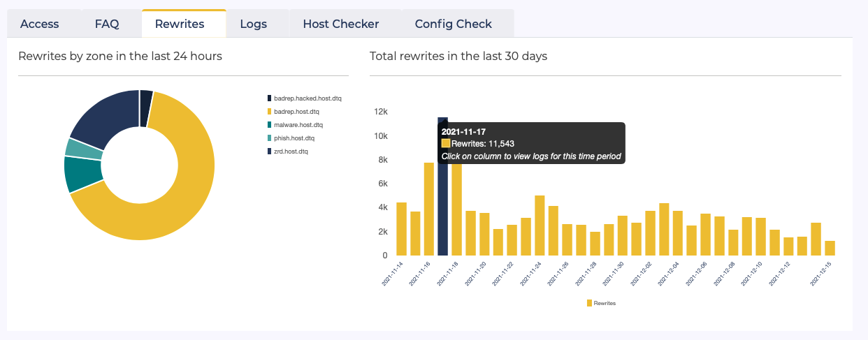Screen dimensions: 868x340
Task: Click the Rewrites legend swatch below bar chart
Action: pos(589,303)
